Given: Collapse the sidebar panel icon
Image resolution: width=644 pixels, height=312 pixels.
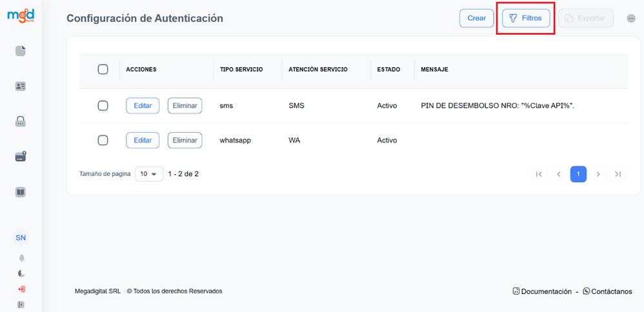Looking at the screenshot, I should coord(21,304).
